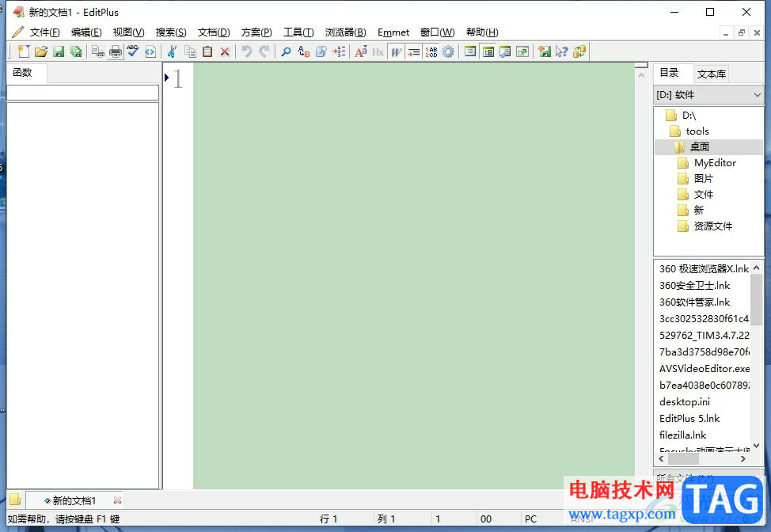The height and width of the screenshot is (532, 771).
Task: Open the 窗口(W) menu
Action: pyautogui.click(x=438, y=32)
